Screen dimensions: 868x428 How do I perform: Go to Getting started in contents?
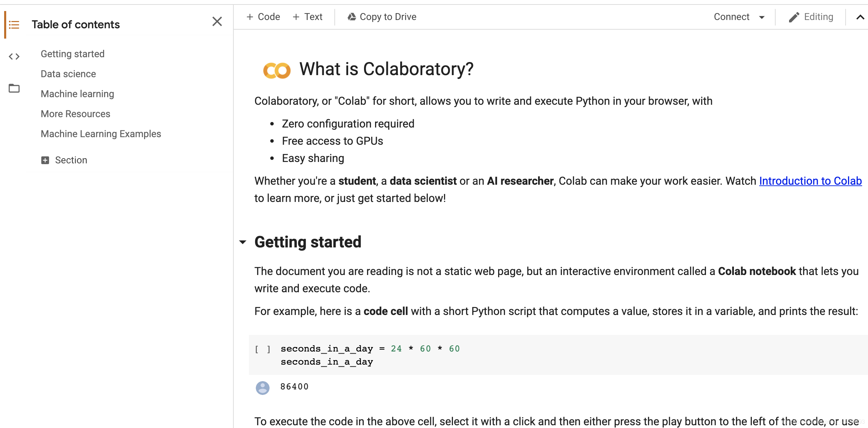[72, 54]
